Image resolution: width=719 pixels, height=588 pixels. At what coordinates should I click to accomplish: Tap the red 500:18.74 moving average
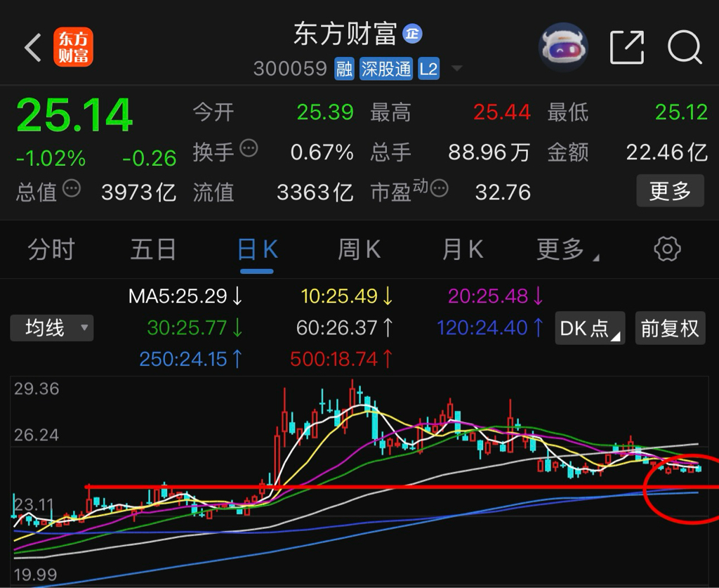(342, 359)
